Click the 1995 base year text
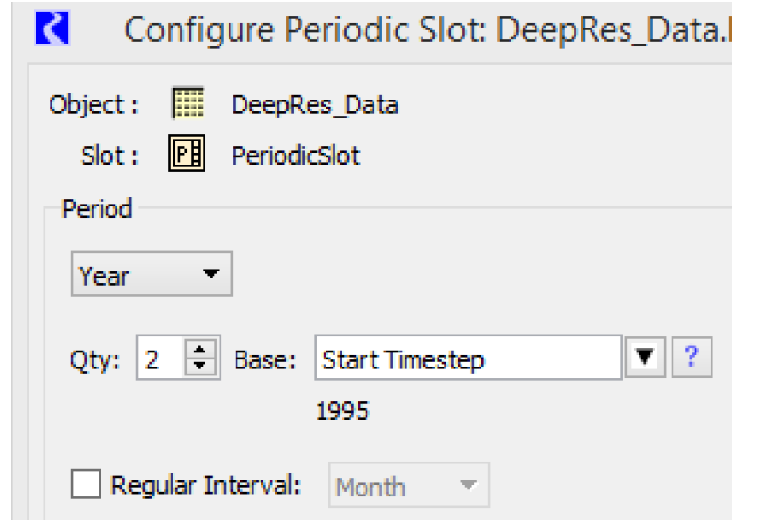764x532 pixels. (342, 411)
